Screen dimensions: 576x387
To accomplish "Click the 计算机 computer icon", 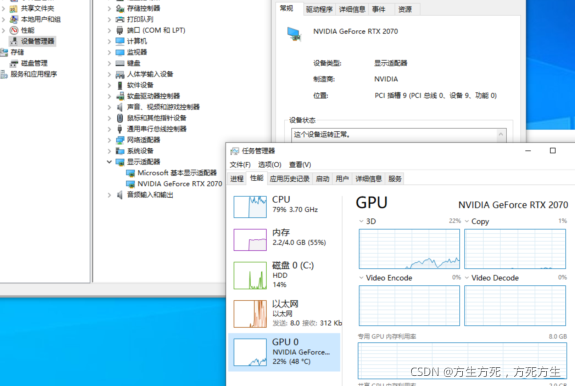I will 120,41.
